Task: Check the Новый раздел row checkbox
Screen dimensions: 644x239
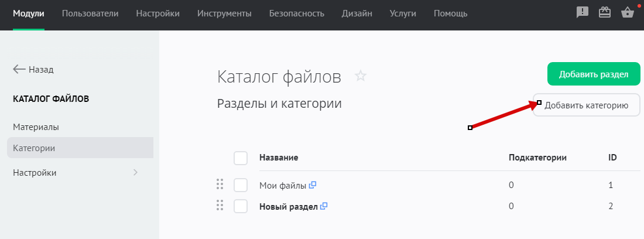Action: tap(241, 206)
